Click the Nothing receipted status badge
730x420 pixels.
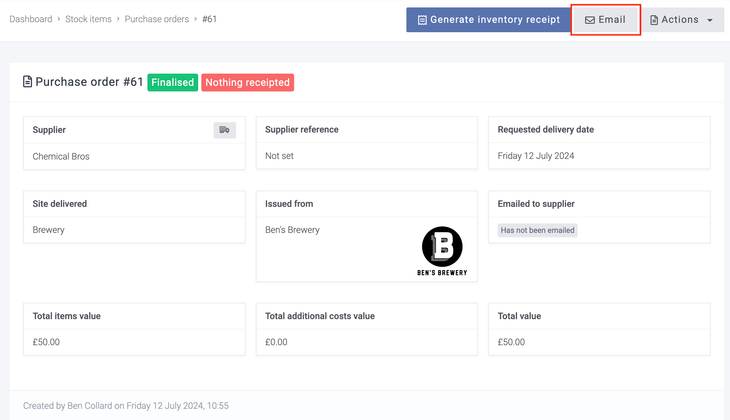click(x=247, y=82)
